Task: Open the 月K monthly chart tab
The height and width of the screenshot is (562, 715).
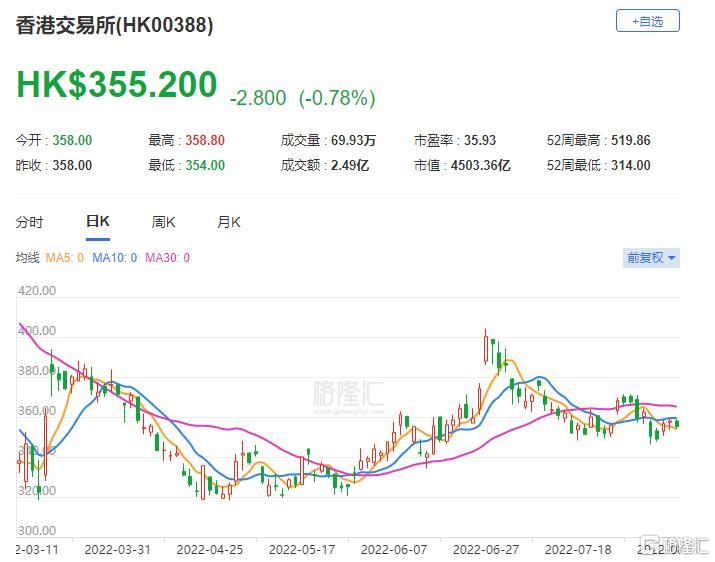Action: click(x=228, y=222)
